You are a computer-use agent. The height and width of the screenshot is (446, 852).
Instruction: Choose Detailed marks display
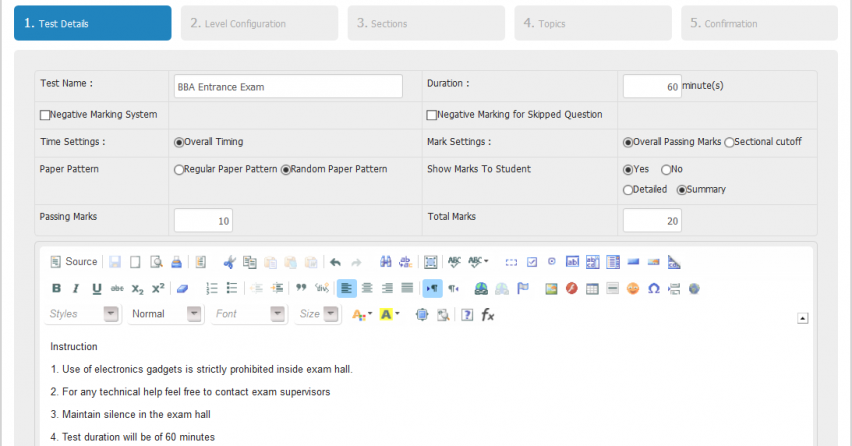628,190
